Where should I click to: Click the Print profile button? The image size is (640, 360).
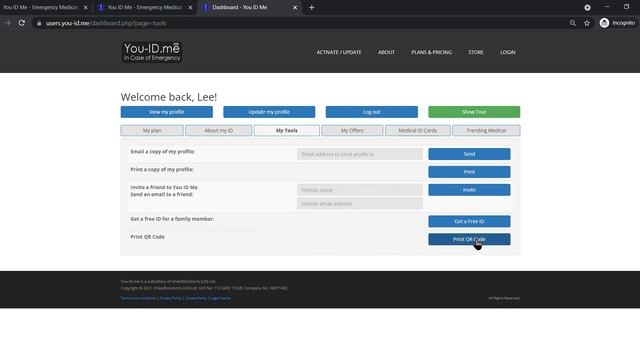point(469,172)
